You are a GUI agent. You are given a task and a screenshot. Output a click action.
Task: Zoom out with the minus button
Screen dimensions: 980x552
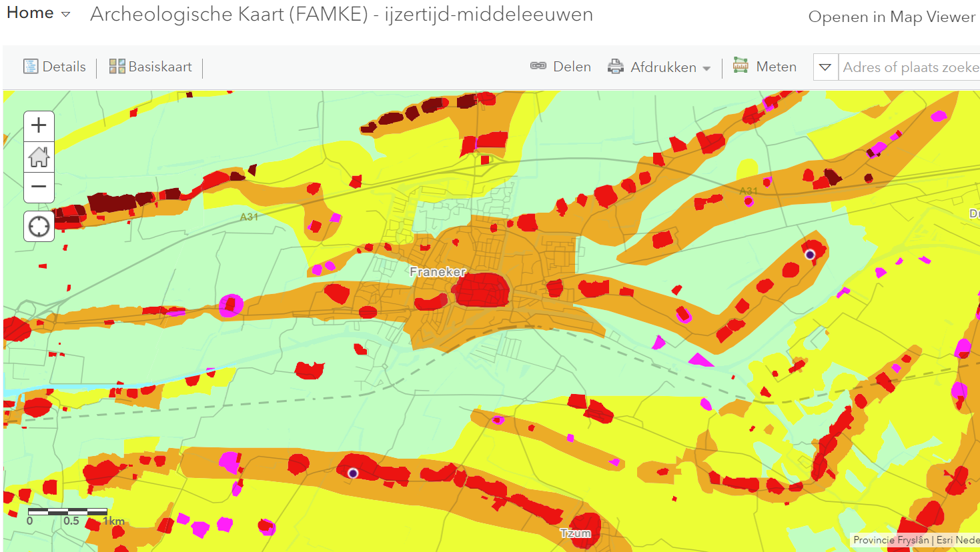tap(39, 187)
